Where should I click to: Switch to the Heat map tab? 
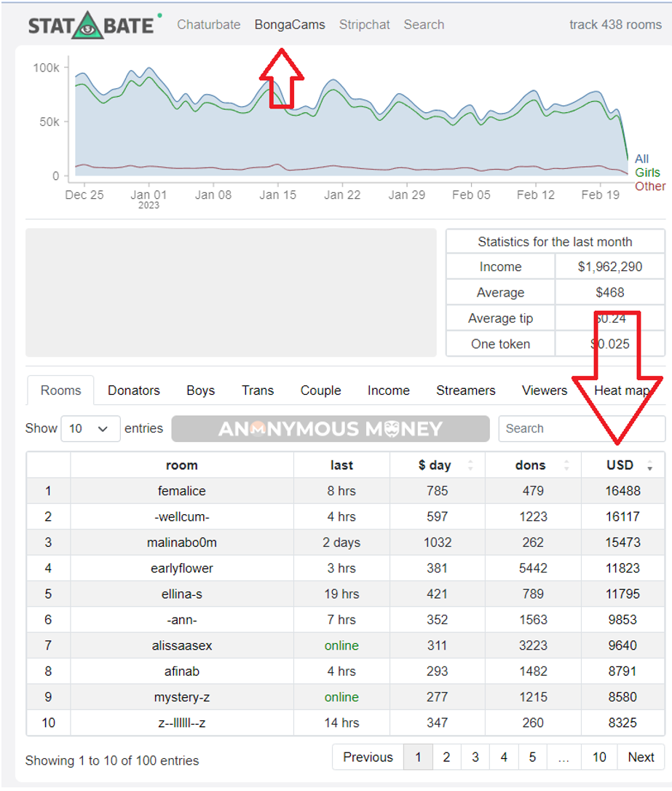point(622,390)
